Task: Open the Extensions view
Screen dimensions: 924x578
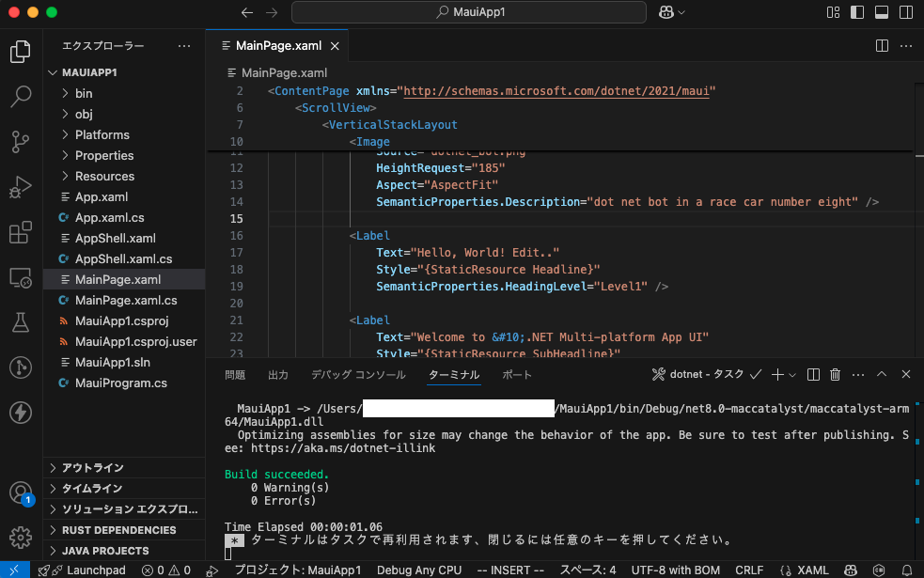Action: [21, 232]
